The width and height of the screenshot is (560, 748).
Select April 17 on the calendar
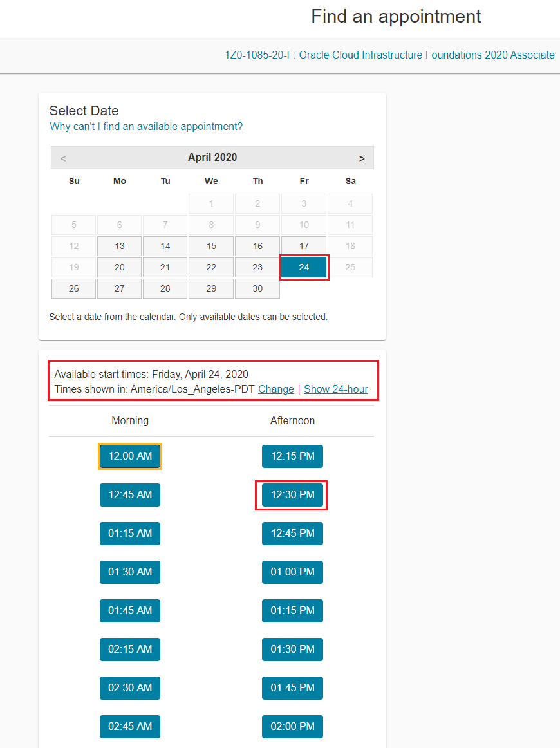303,246
